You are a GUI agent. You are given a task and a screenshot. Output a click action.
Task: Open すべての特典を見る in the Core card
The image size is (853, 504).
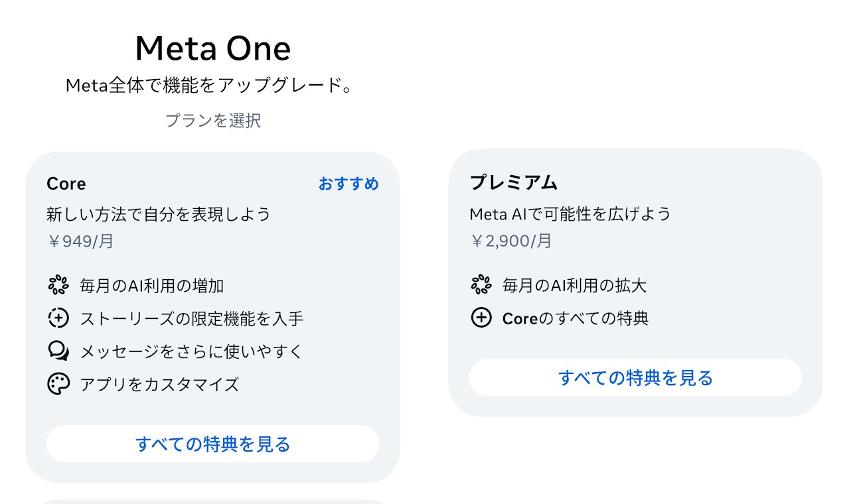tap(212, 444)
